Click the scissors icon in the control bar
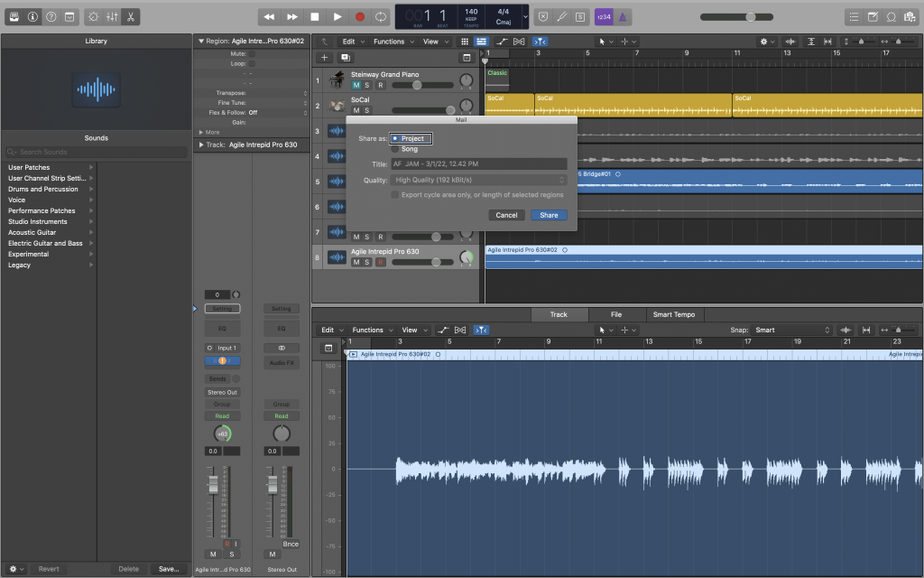 (x=129, y=15)
